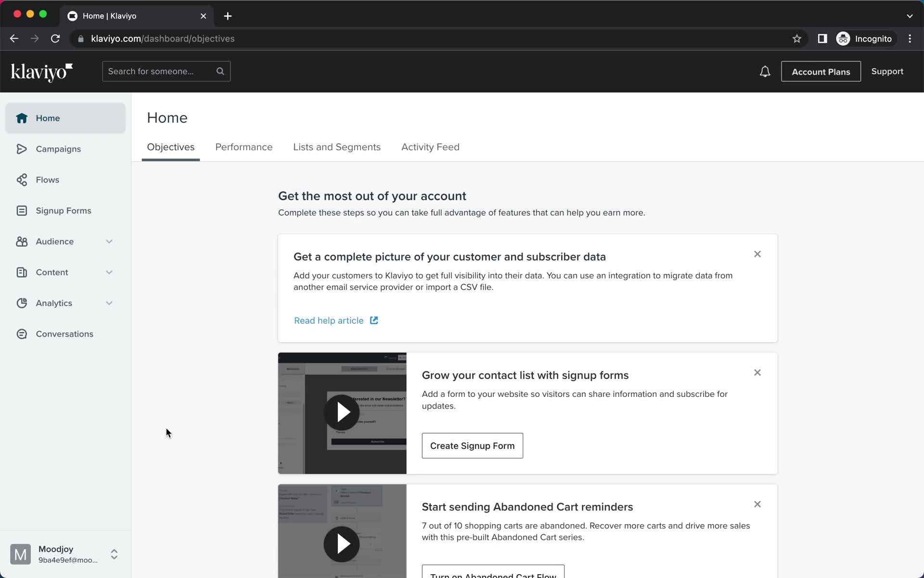Expand the Audience menu chevron
This screenshot has height=578, width=924.
(109, 241)
